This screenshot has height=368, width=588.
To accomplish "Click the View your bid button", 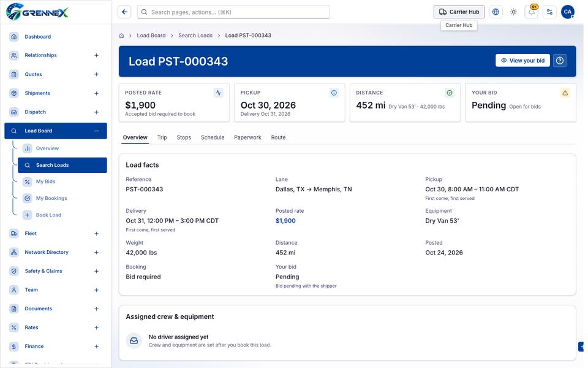I will (522, 61).
